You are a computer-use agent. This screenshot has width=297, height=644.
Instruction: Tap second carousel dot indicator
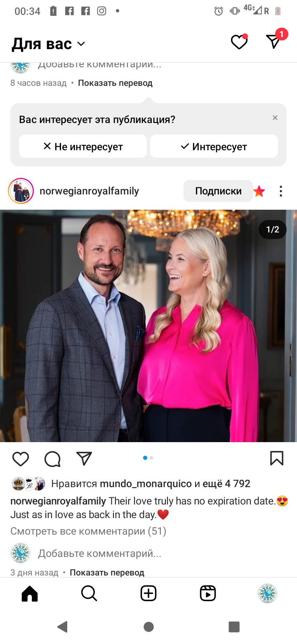click(x=151, y=458)
